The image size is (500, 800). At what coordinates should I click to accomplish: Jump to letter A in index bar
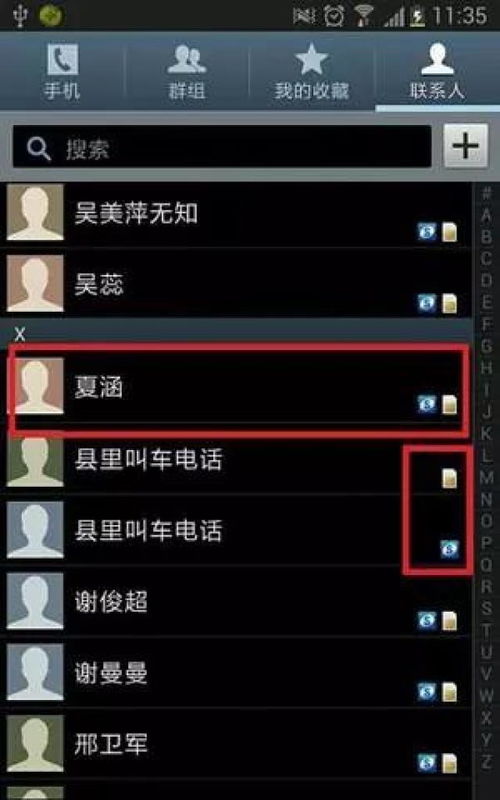(x=486, y=215)
